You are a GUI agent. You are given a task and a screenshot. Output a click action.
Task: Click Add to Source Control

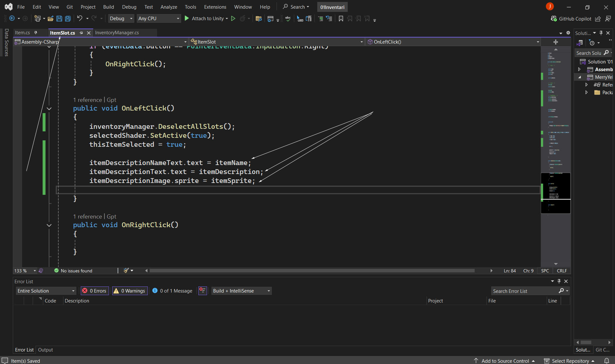505,361
